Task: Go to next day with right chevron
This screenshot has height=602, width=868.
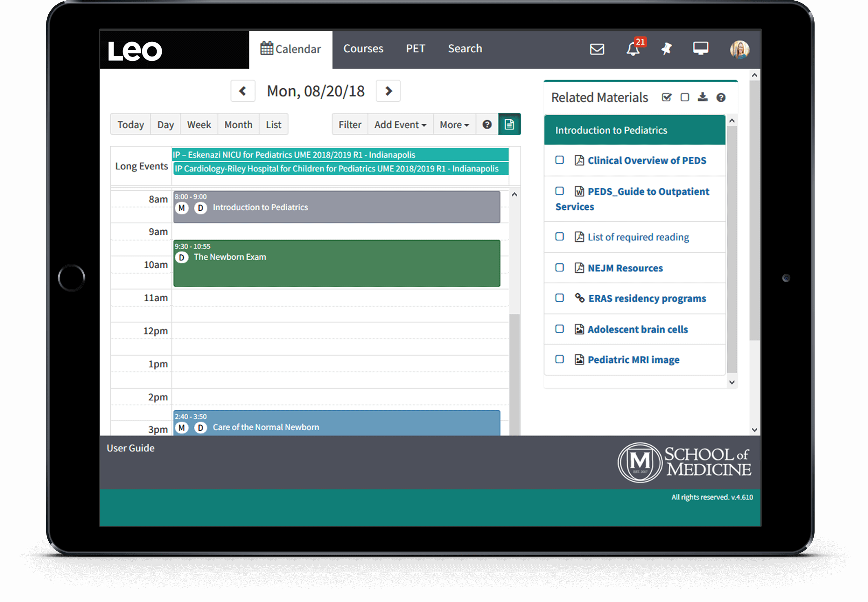Action: pyautogui.click(x=388, y=91)
